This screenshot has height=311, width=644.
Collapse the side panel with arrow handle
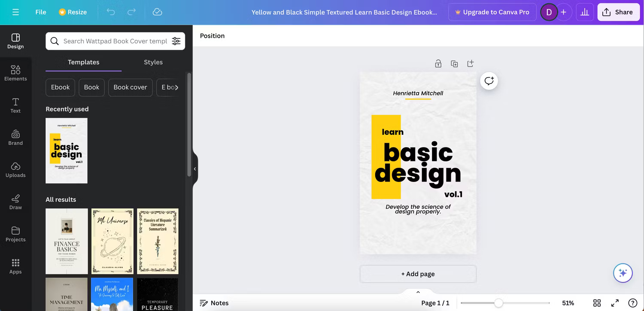pyautogui.click(x=195, y=169)
